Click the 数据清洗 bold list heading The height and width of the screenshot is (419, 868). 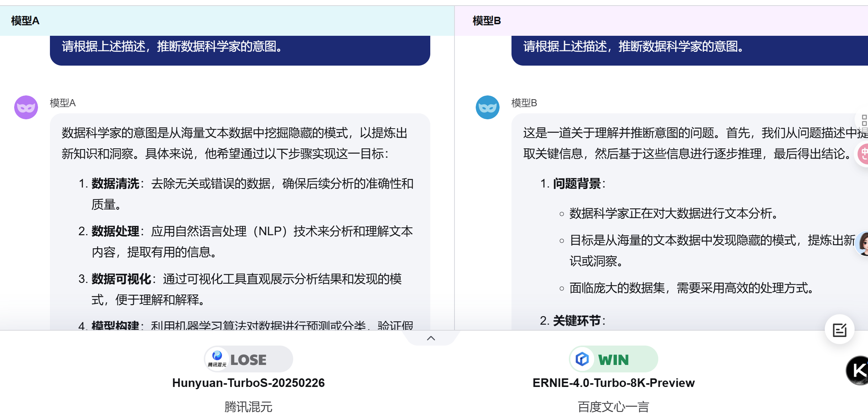tap(115, 183)
